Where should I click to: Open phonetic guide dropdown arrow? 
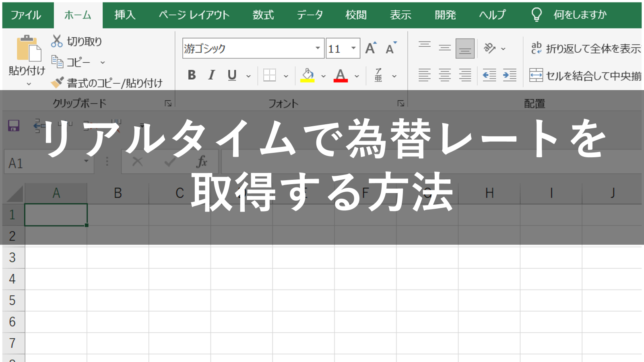pos(394,76)
